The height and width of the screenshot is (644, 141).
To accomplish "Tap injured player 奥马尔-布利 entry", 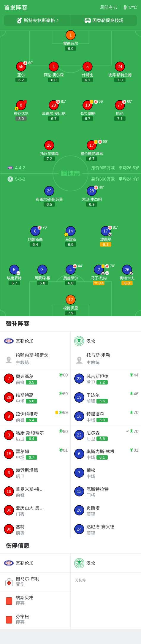I will (35, 582).
